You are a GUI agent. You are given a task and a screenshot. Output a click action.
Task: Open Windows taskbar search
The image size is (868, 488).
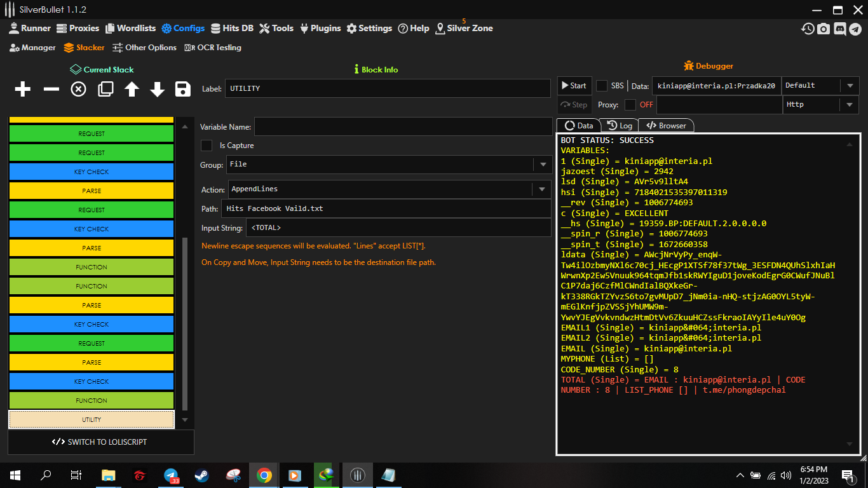[46, 475]
